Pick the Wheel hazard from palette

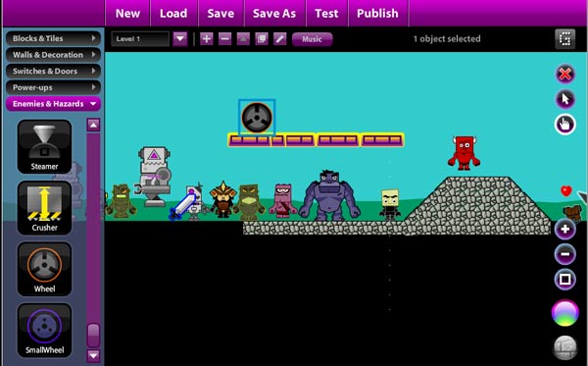(x=44, y=269)
